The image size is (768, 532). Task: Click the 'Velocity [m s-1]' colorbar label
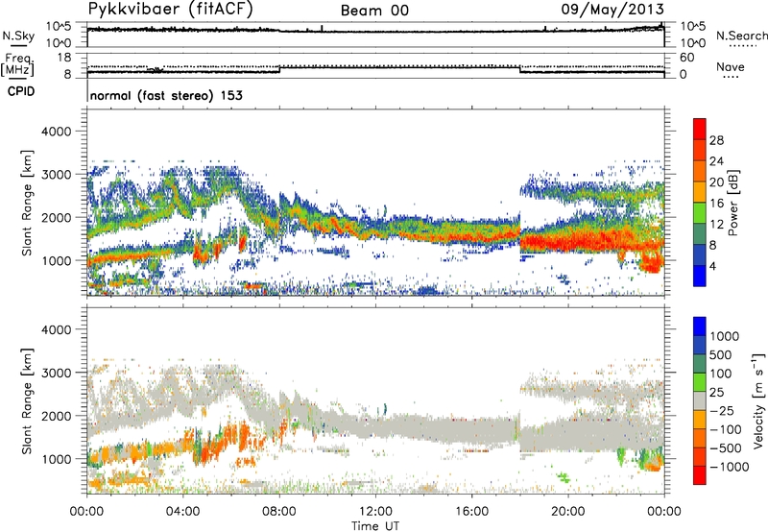(x=758, y=400)
